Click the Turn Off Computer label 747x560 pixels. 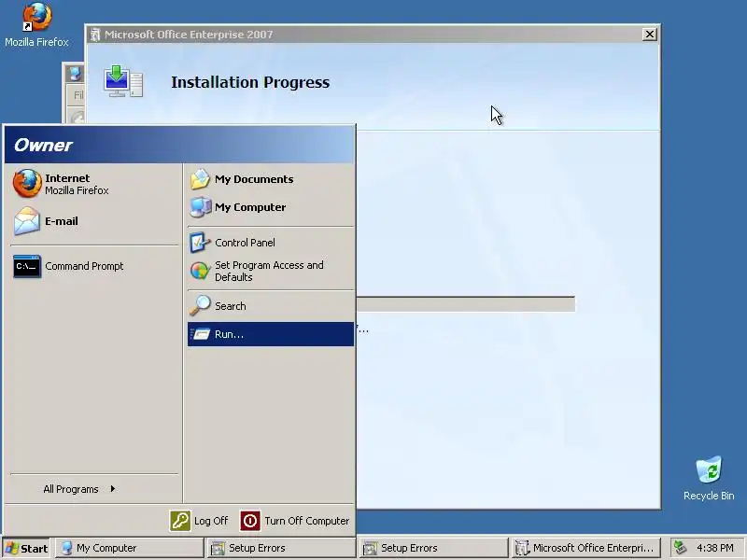pos(307,521)
